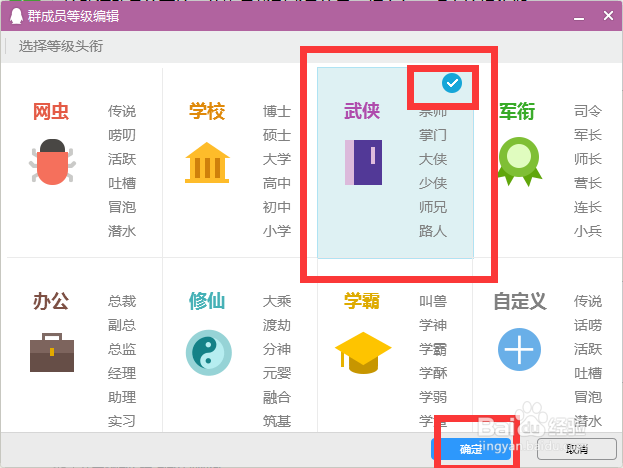This screenshot has width=623, height=468.
Task: Click 高中 level in 学校 list
Action: (x=277, y=183)
